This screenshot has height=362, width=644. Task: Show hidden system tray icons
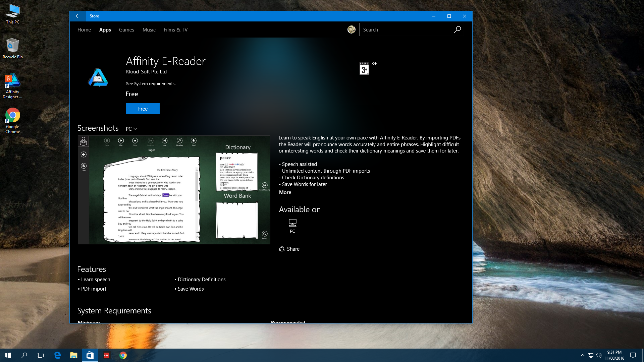[583, 355]
